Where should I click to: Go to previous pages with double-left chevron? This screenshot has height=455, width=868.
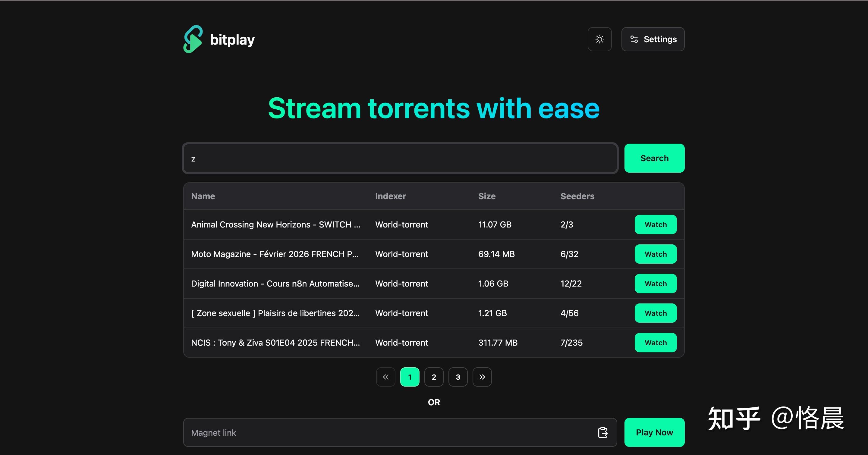pyautogui.click(x=385, y=377)
